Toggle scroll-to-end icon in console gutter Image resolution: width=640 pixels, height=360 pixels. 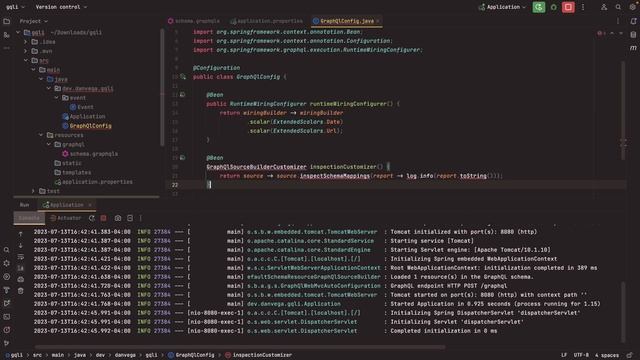coord(20,268)
